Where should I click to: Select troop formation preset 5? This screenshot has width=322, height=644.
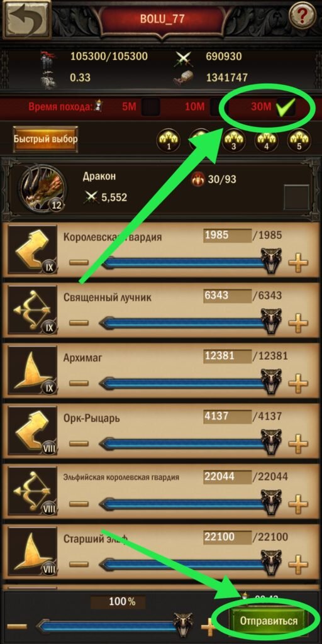click(299, 141)
